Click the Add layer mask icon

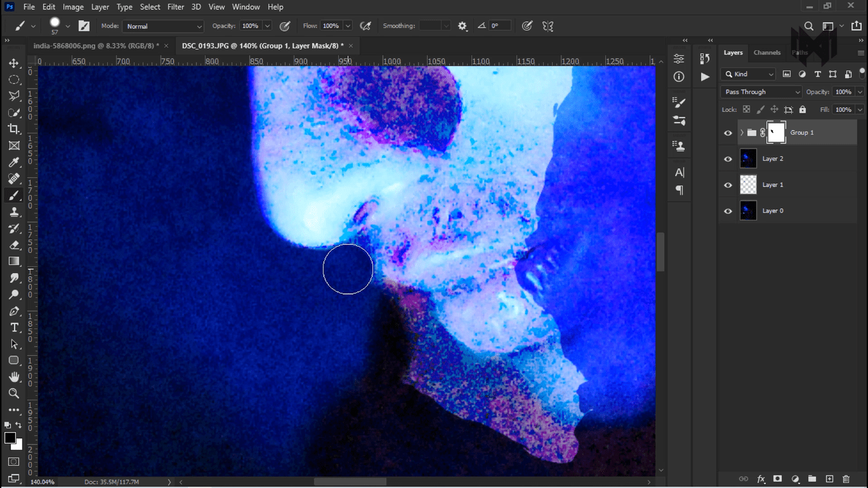pyautogui.click(x=777, y=478)
